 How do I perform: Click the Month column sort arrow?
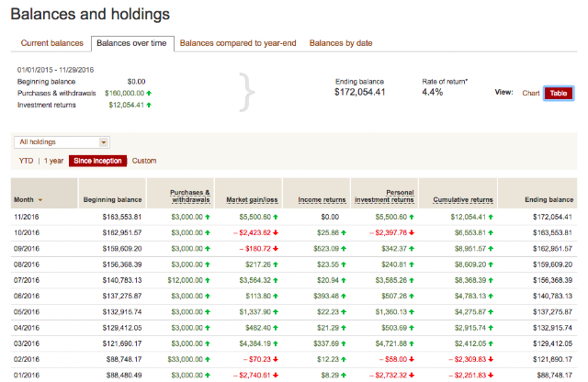40,200
